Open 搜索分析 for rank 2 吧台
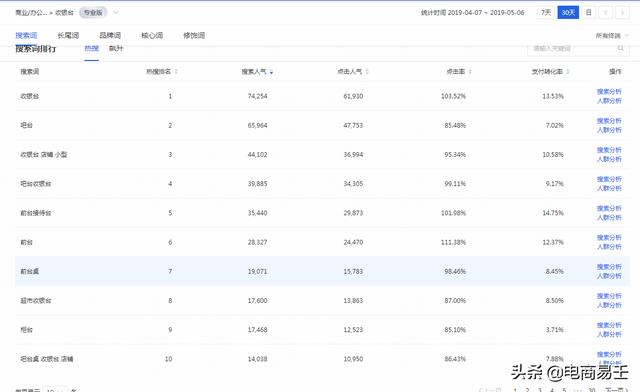Image resolution: width=640 pixels, height=392 pixels. 609,121
